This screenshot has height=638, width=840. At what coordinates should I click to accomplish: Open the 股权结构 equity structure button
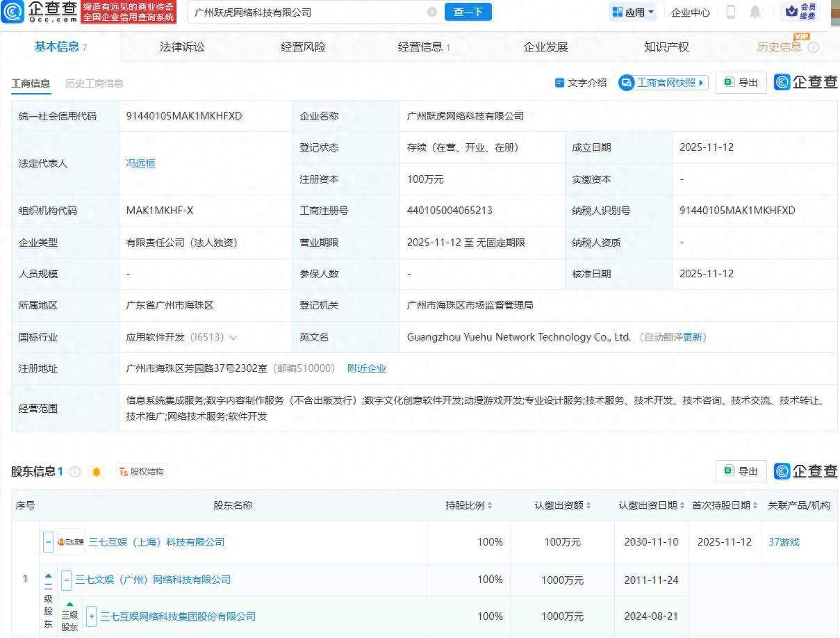tap(141, 471)
